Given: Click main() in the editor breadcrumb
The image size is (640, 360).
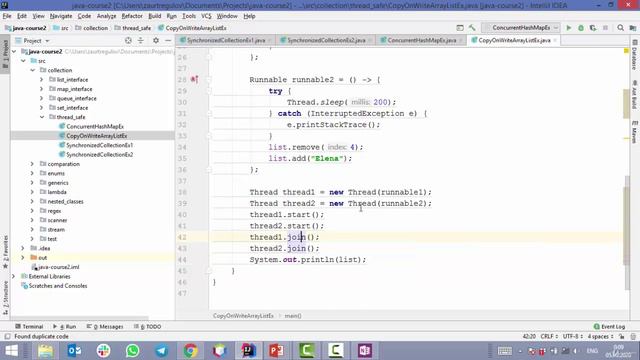Looking at the screenshot, I should click(293, 316).
